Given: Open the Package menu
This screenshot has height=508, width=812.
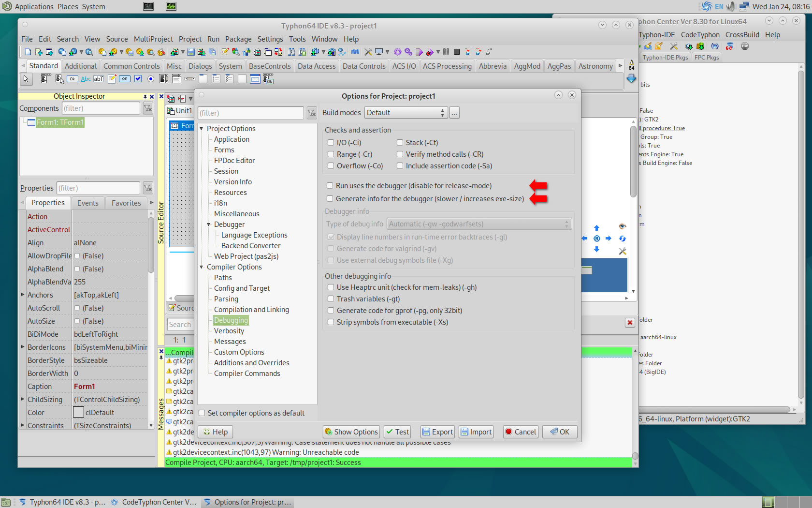Looking at the screenshot, I should (x=238, y=39).
